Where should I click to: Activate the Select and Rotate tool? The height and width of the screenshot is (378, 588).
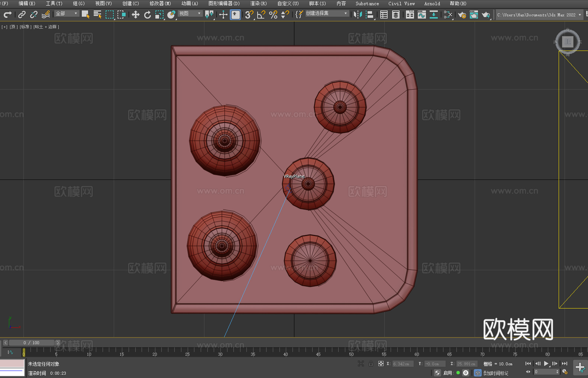pyautogui.click(x=148, y=14)
